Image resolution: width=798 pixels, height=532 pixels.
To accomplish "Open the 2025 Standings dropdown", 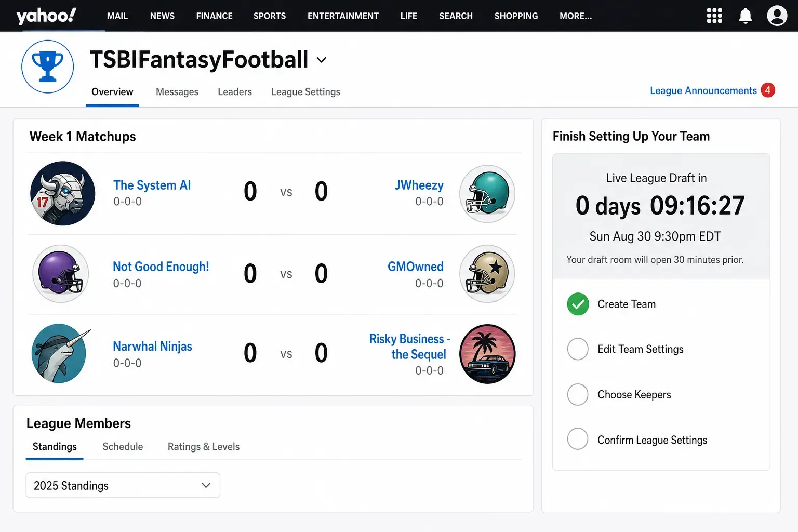I will 123,485.
